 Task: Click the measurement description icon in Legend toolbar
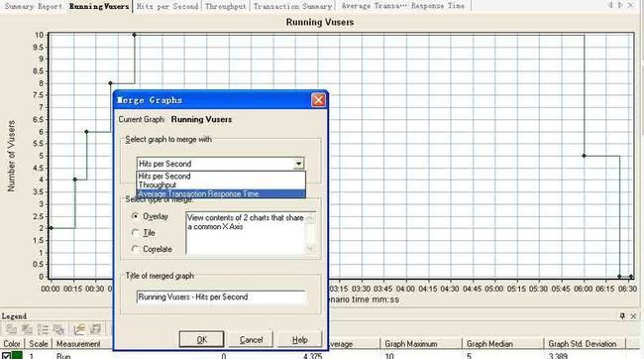click(95, 329)
